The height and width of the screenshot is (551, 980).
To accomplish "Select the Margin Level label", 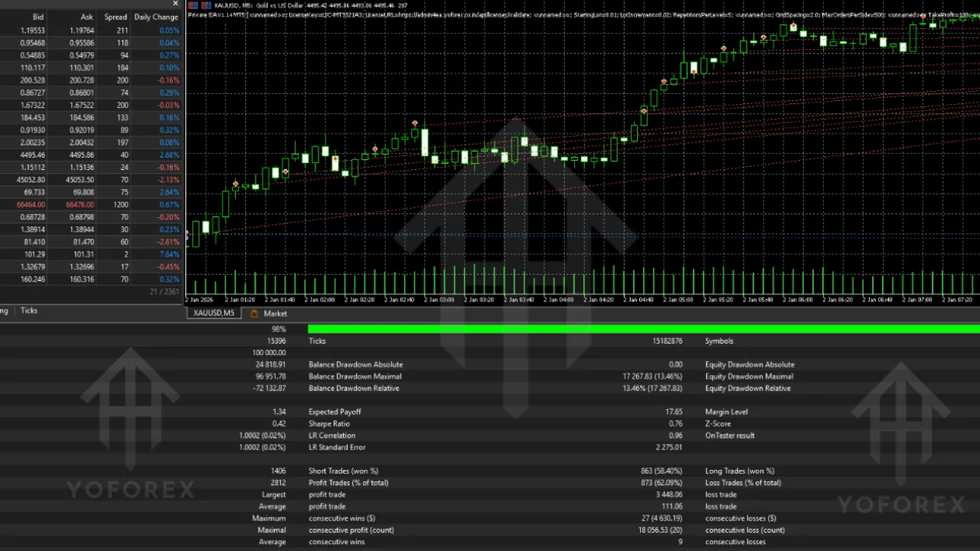I will (x=727, y=412).
